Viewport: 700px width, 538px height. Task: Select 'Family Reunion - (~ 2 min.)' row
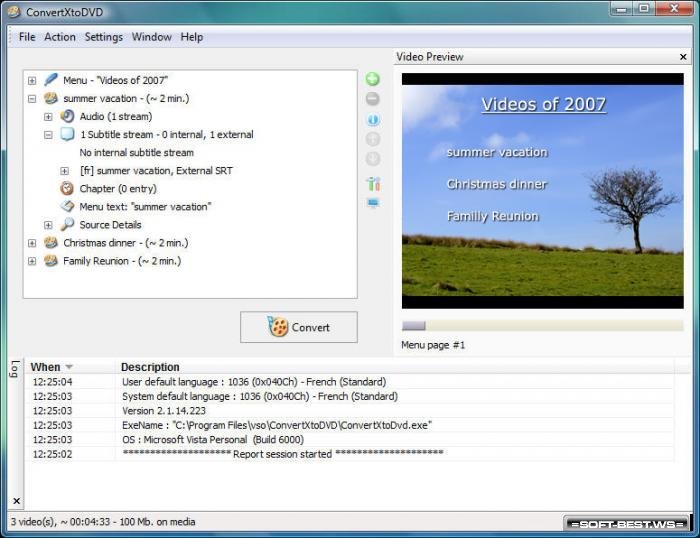(x=122, y=261)
